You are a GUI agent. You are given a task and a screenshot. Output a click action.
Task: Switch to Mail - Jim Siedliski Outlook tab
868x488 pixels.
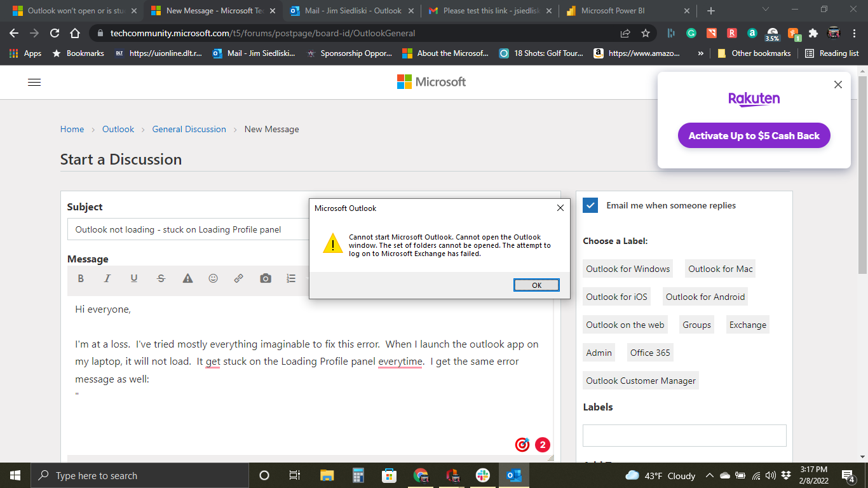(x=351, y=11)
